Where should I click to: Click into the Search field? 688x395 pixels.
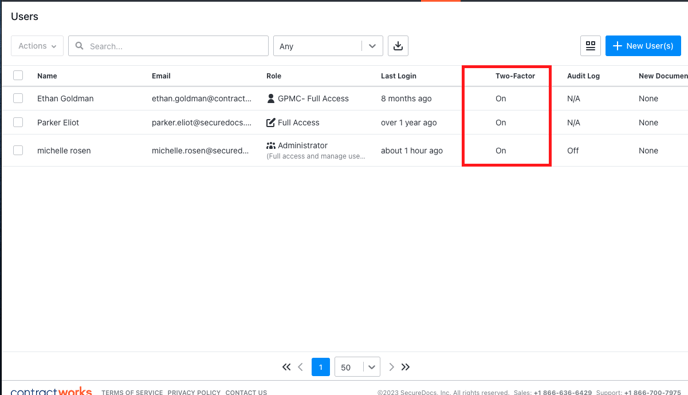[168, 46]
